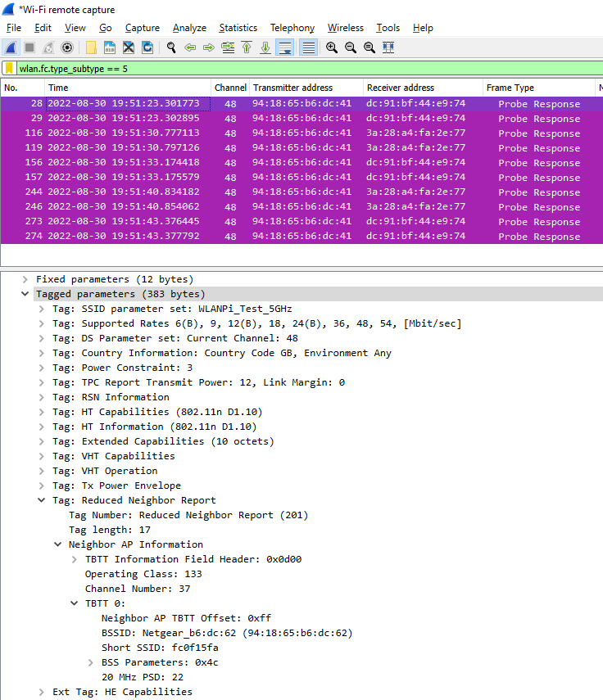Screen dimensions: 603x700
Task: Start capturing packets with the shark fin icon
Action: point(11,47)
